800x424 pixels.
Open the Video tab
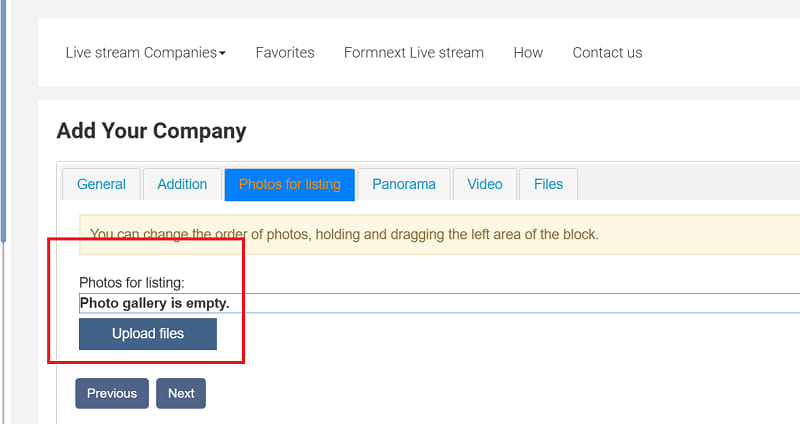pyautogui.click(x=485, y=184)
